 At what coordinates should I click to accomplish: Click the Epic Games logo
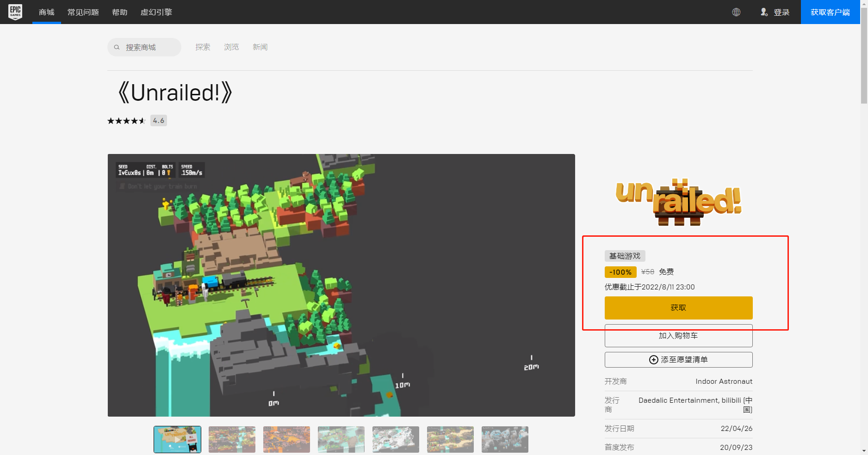click(15, 12)
